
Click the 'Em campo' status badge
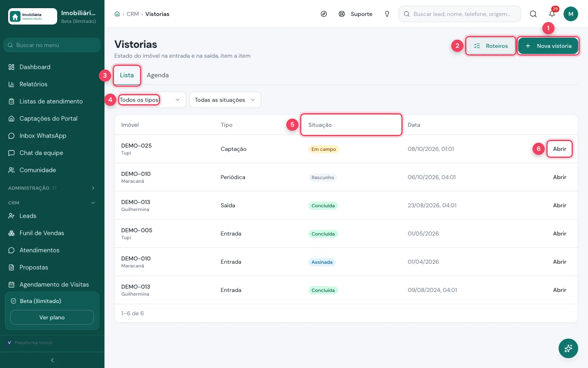coord(323,149)
